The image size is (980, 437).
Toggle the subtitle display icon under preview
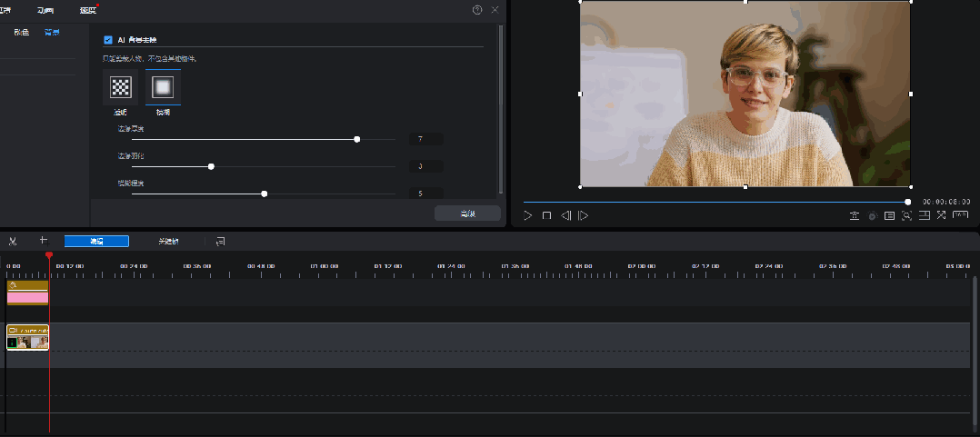point(889,215)
